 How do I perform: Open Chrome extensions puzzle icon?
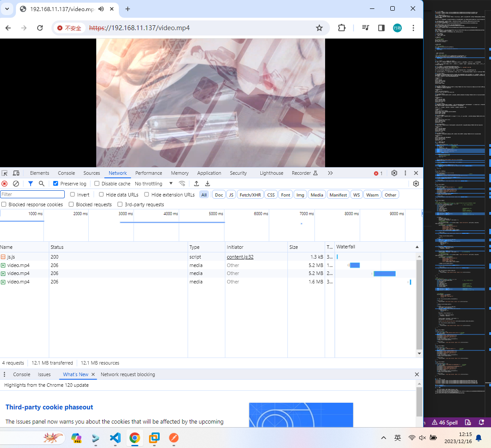click(x=342, y=28)
